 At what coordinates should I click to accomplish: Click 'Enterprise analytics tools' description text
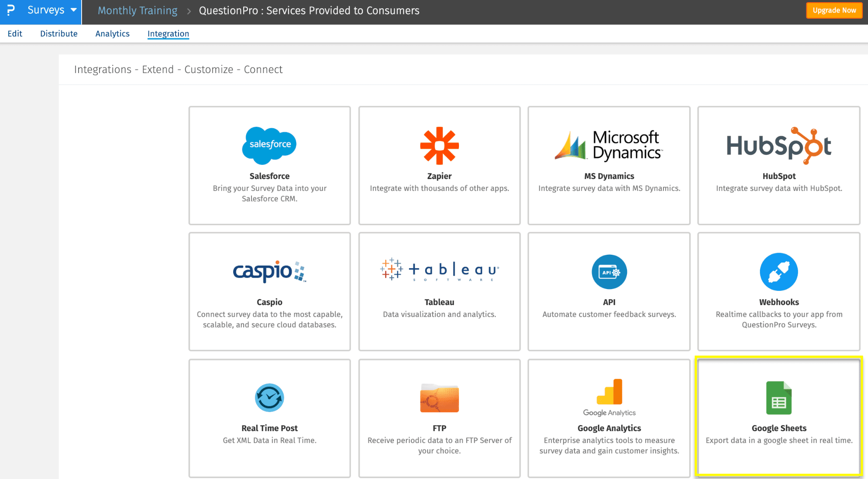click(x=609, y=446)
